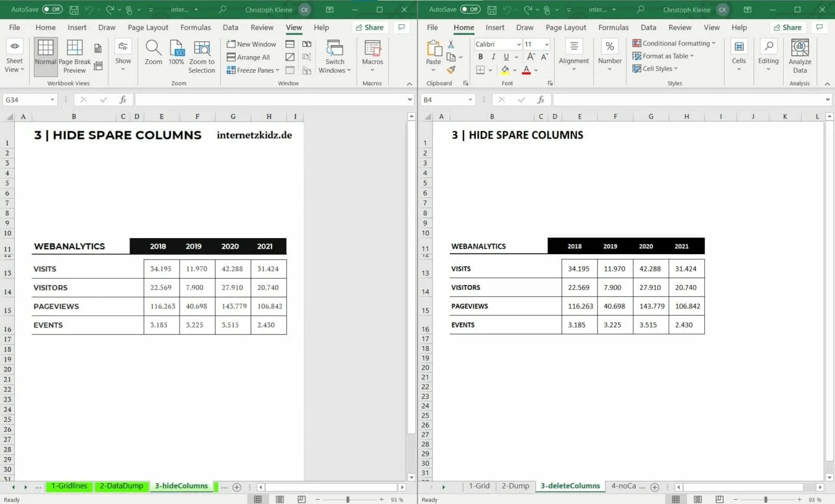This screenshot has width=835, height=504.
Task: Open the 2-DataDump sheet tab
Action: [122, 486]
